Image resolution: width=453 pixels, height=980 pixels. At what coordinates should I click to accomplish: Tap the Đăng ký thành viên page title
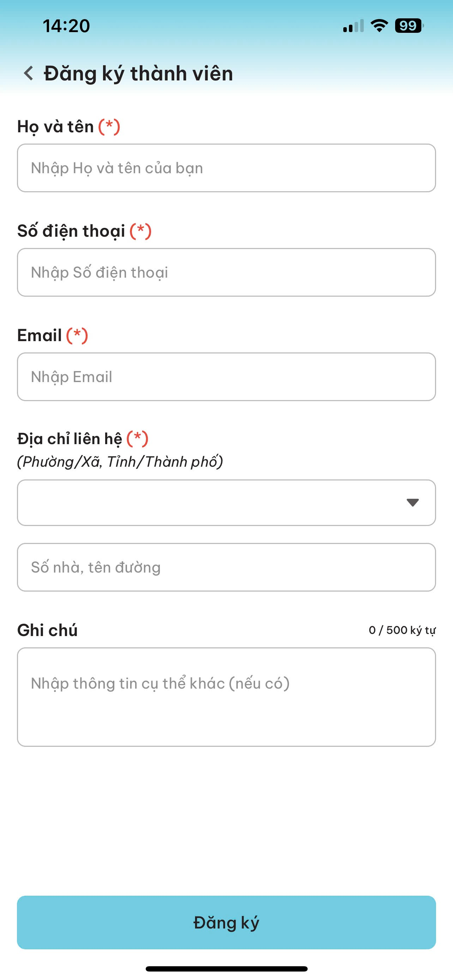138,73
